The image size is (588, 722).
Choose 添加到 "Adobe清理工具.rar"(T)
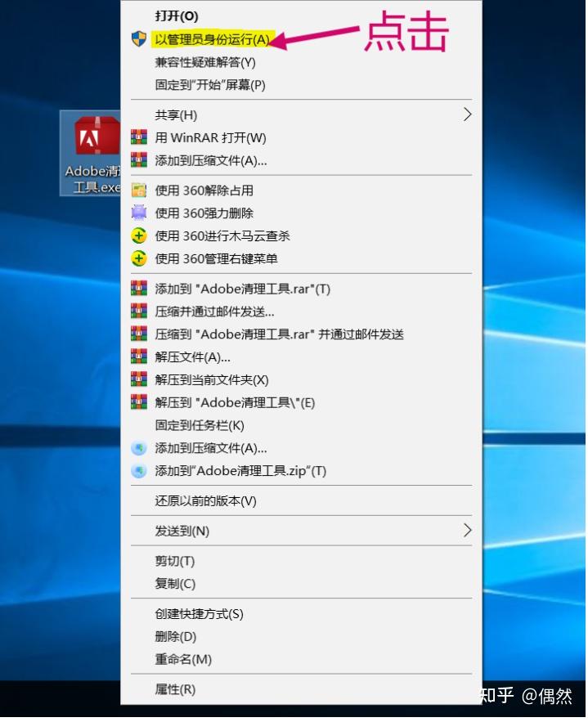click(x=243, y=289)
